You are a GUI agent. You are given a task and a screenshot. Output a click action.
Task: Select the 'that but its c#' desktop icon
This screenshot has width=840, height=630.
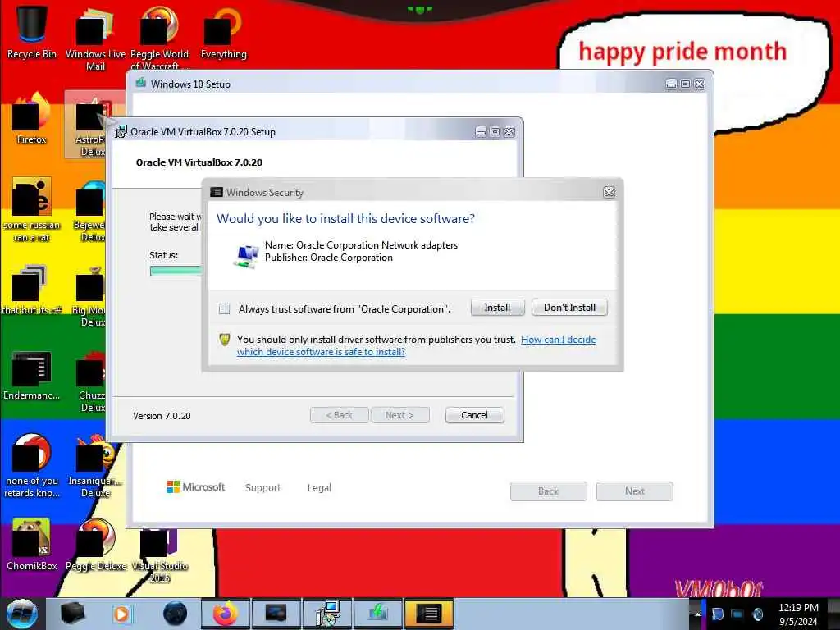pos(32,290)
